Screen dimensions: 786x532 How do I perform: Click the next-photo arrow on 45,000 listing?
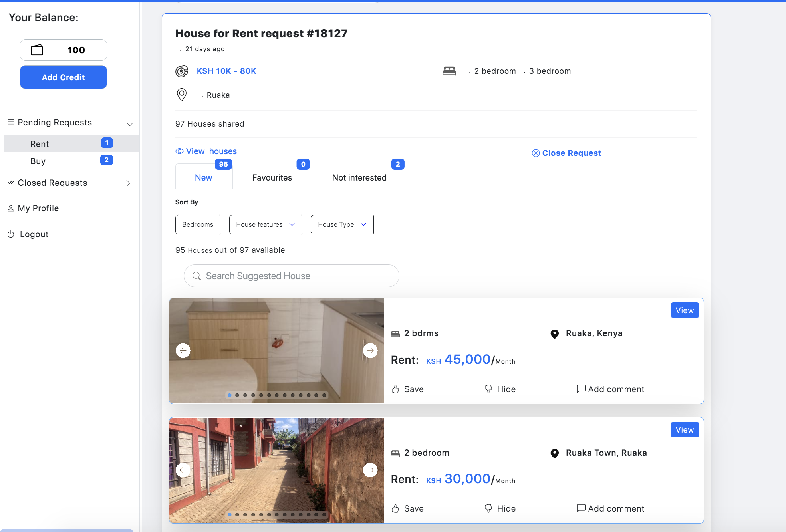coord(370,351)
